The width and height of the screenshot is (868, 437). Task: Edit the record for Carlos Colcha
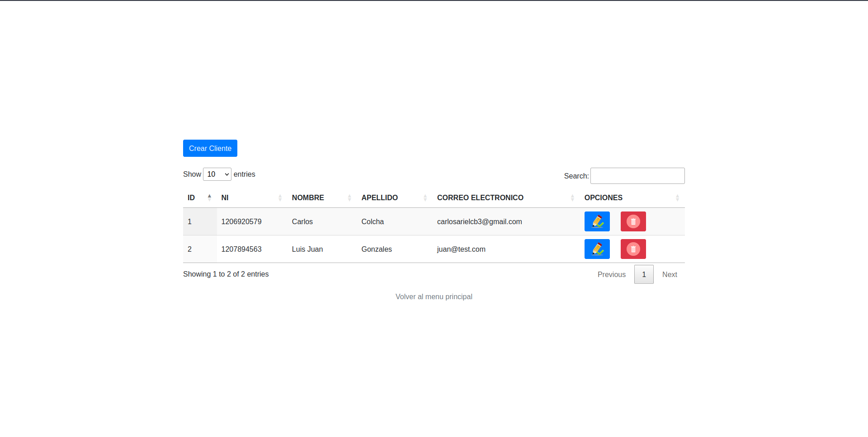(x=597, y=221)
